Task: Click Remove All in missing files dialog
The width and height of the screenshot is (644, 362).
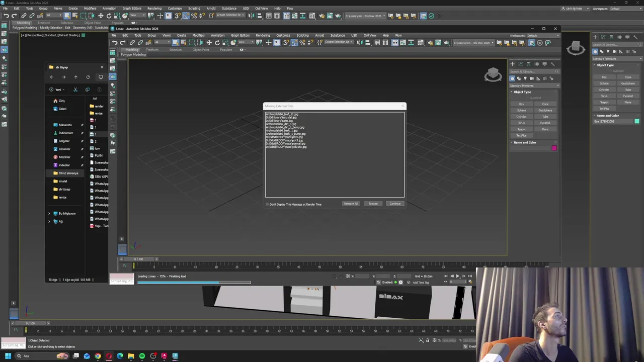Action: pos(351,204)
